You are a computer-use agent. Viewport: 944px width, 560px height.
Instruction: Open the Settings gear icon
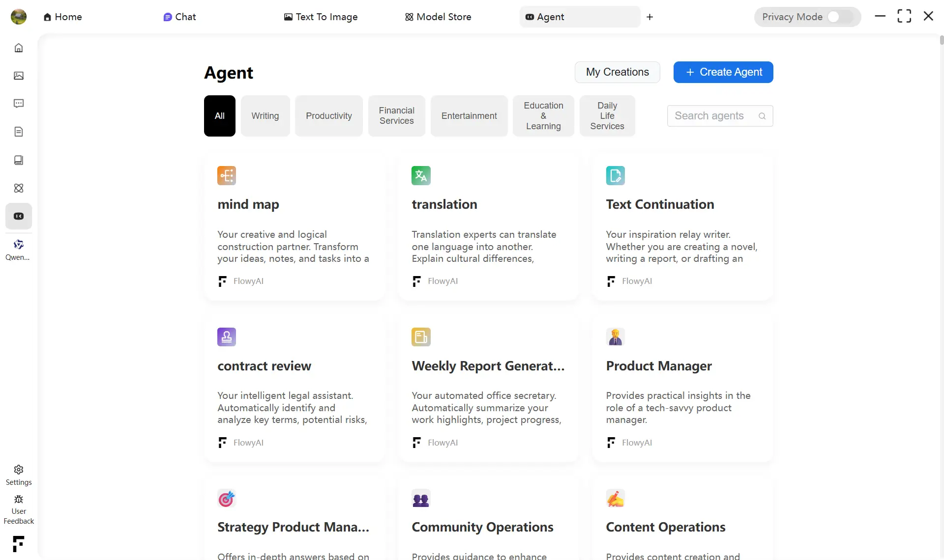pos(19,470)
